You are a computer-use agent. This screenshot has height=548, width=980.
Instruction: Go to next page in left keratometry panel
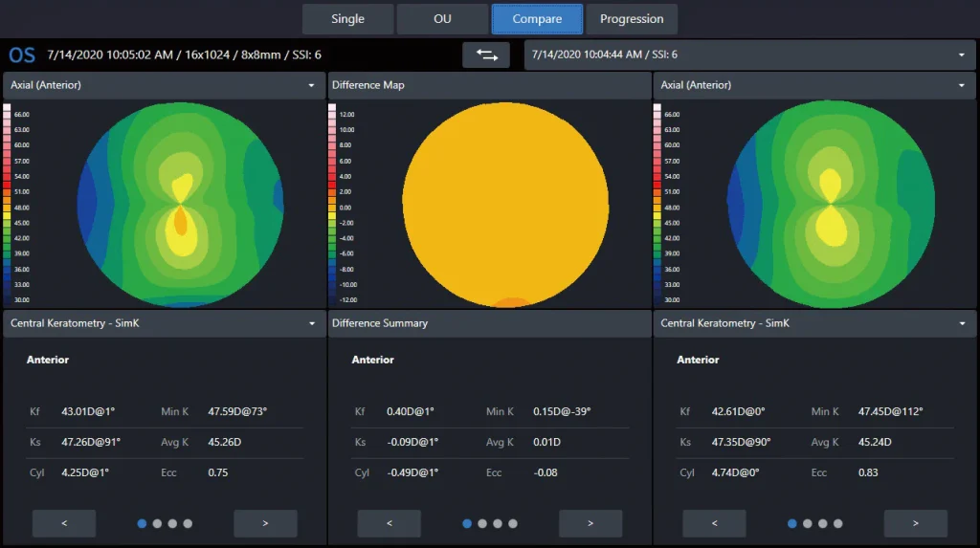[x=265, y=523]
